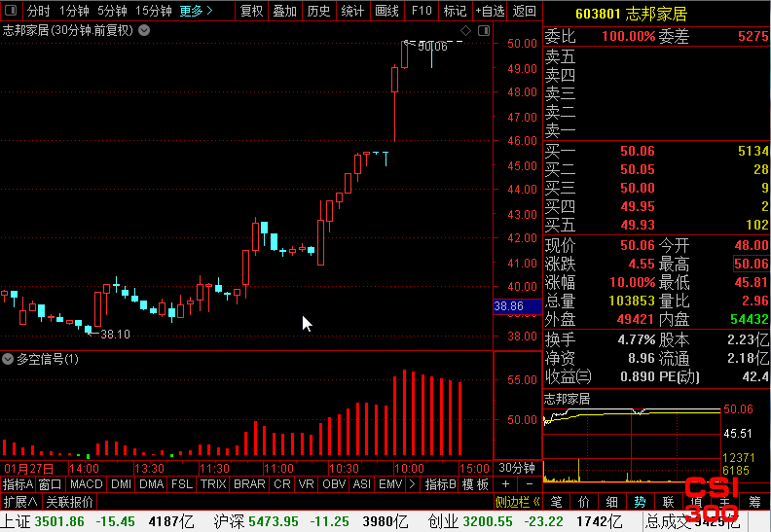Collapse the 侧边栏《 sidebar
Viewport: 771px width, 532px height.
click(x=517, y=502)
